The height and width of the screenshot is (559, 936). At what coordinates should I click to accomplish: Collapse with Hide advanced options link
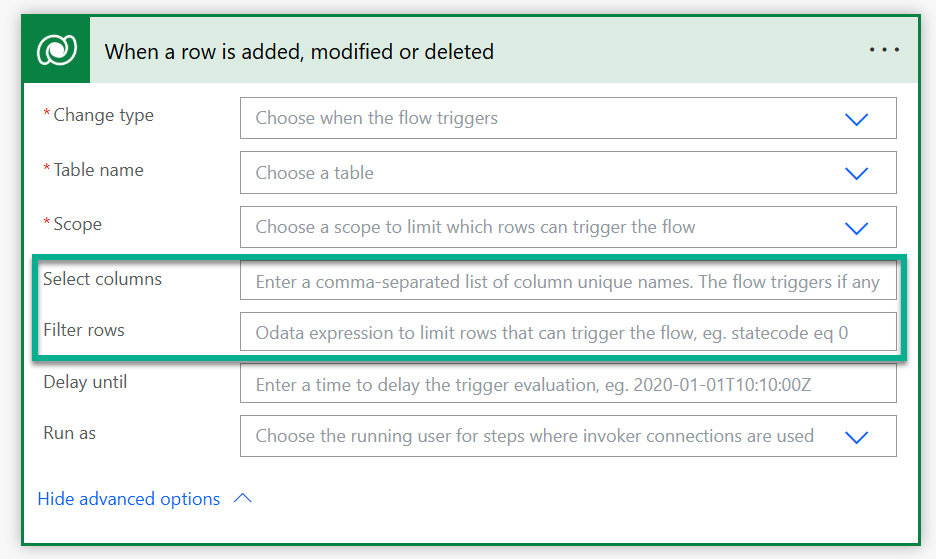pos(129,499)
